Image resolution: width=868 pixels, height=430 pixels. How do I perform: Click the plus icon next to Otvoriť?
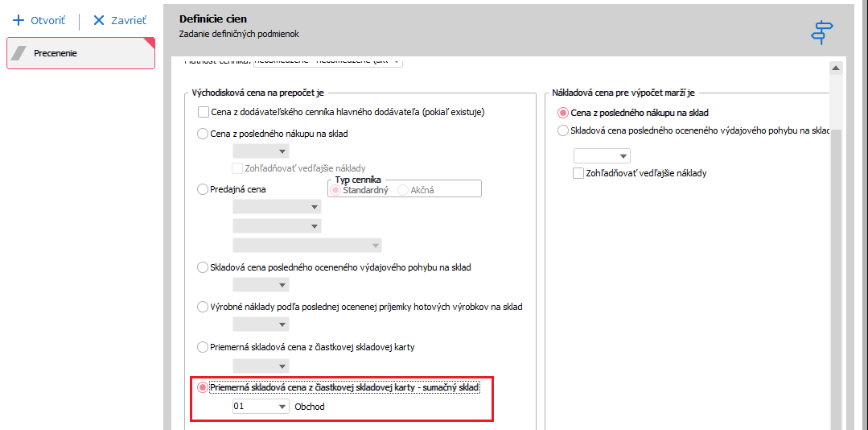click(19, 21)
